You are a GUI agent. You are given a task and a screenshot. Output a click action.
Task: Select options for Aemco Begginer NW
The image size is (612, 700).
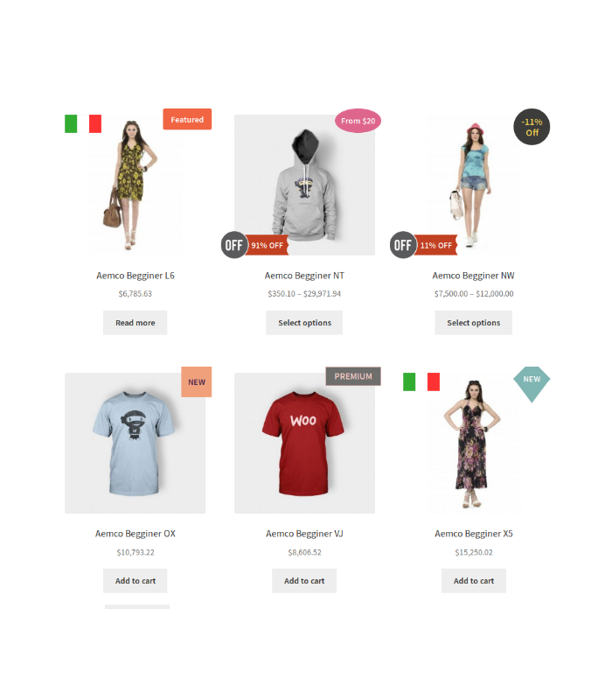pyautogui.click(x=473, y=323)
